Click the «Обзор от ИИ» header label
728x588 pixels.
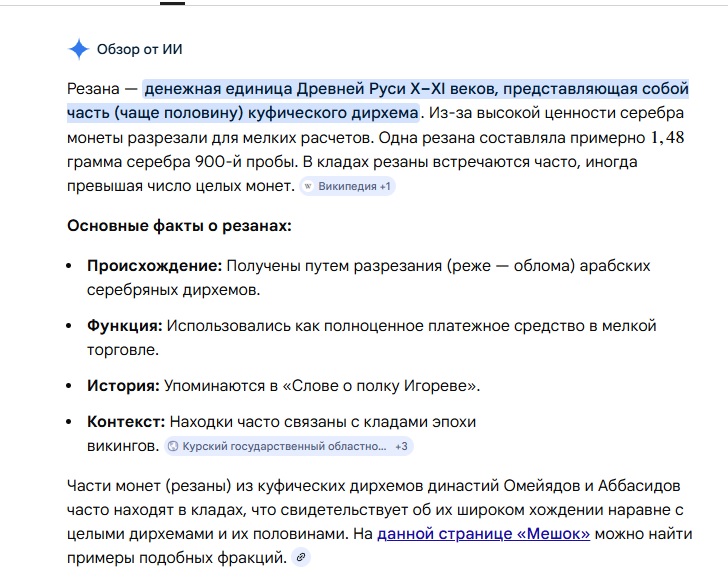[x=139, y=49]
